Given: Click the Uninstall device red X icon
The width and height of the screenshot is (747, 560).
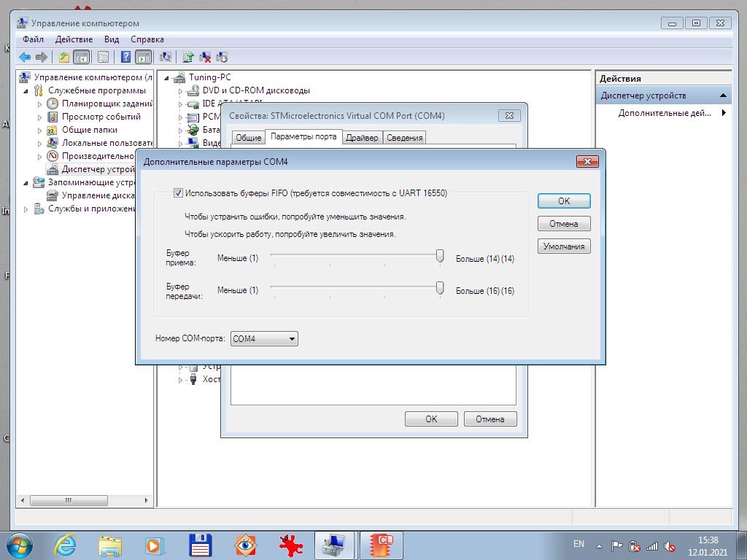Looking at the screenshot, I should (x=206, y=57).
